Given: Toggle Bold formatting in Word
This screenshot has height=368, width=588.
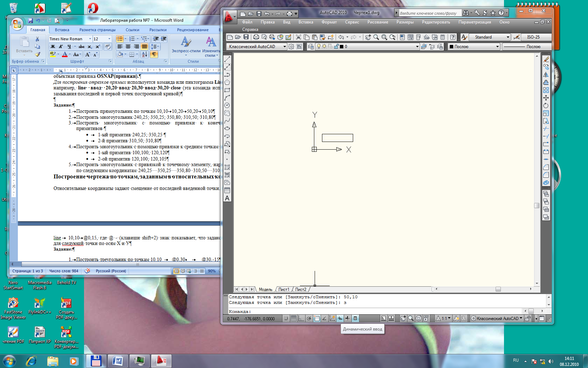Looking at the screenshot, I should click(52, 47).
